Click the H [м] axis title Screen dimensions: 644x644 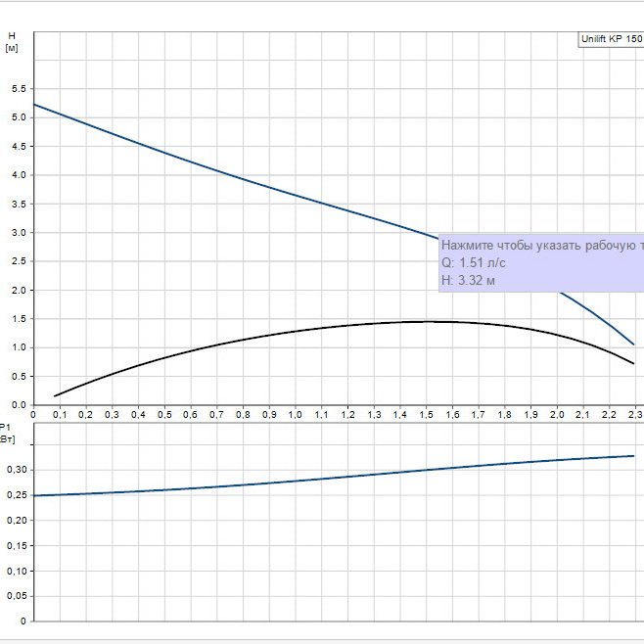pyautogui.click(x=11, y=41)
